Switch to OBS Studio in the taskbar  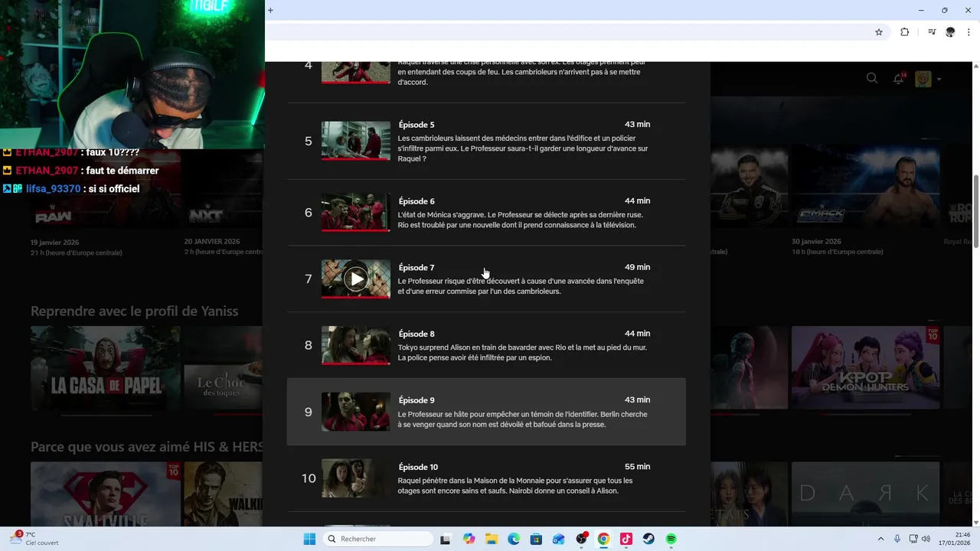[x=581, y=539]
